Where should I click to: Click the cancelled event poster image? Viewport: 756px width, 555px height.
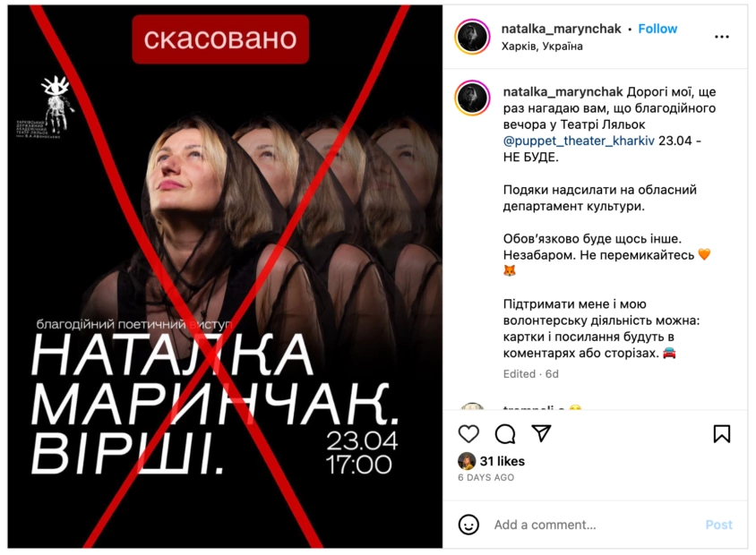tap(225, 277)
